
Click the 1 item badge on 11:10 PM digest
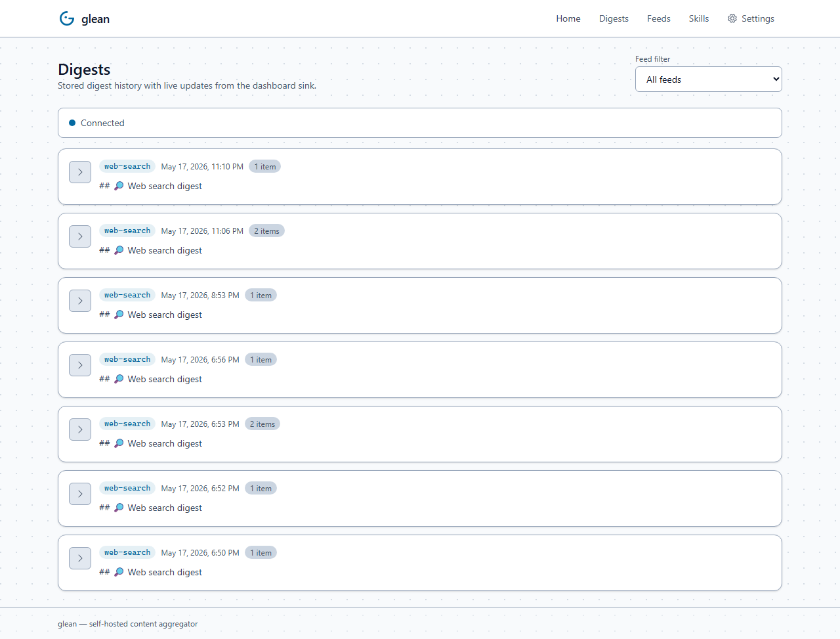tap(265, 167)
